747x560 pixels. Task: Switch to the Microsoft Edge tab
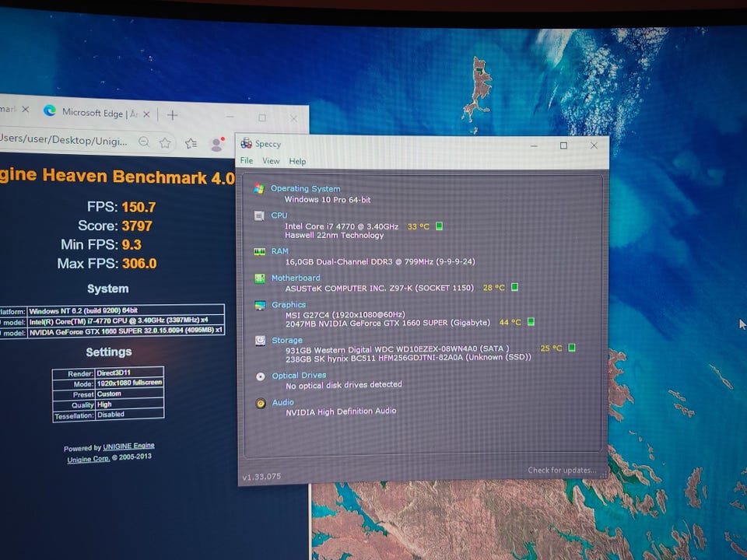click(x=92, y=113)
